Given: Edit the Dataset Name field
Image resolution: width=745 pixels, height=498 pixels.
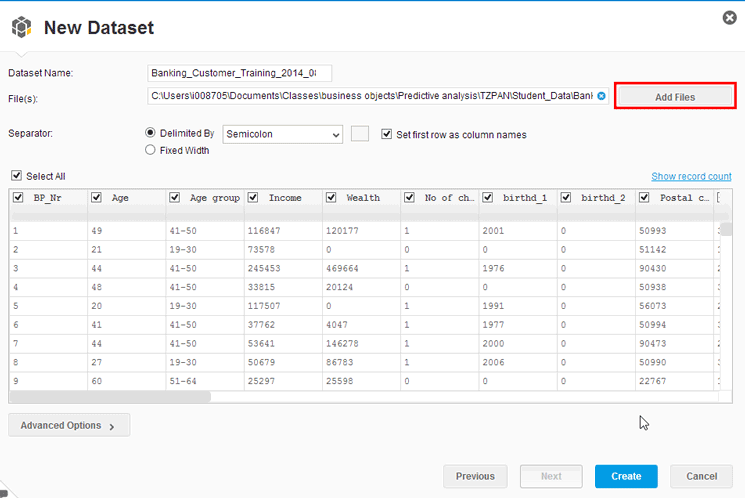Looking at the screenshot, I should click(239, 73).
